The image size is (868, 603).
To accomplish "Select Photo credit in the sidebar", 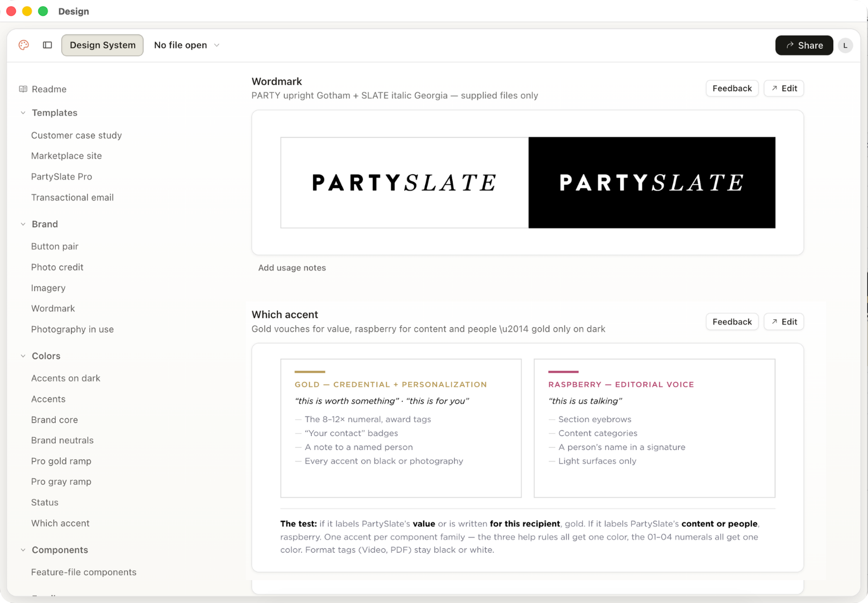I will (57, 267).
